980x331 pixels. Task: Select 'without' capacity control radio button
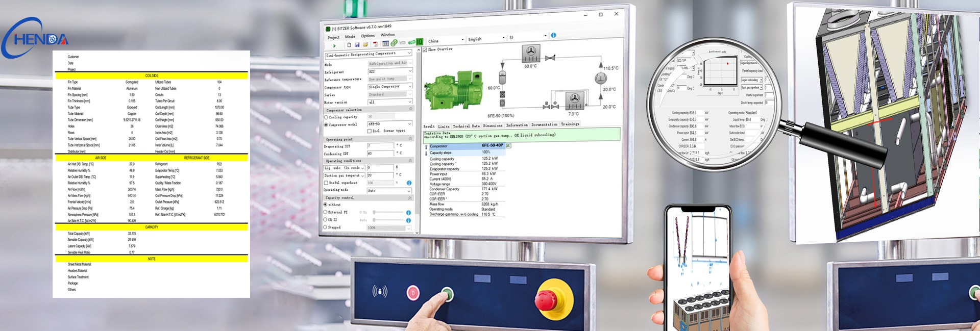click(325, 205)
